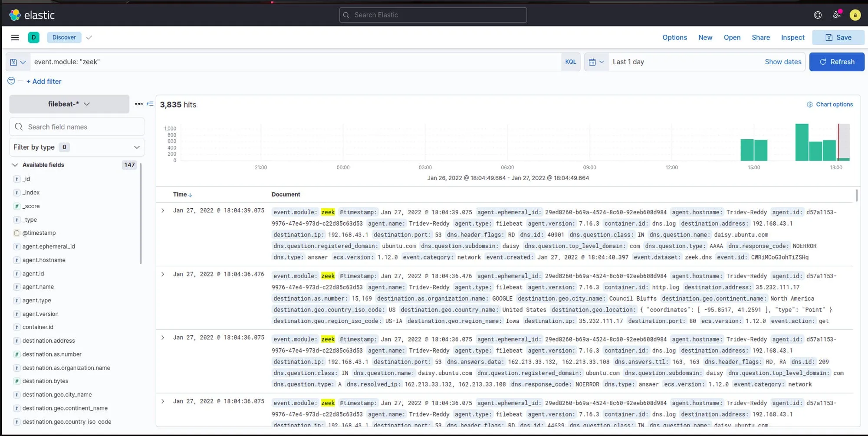This screenshot has width=868, height=436.
Task: Open the filebeat-* index pattern dropdown
Action: click(69, 104)
